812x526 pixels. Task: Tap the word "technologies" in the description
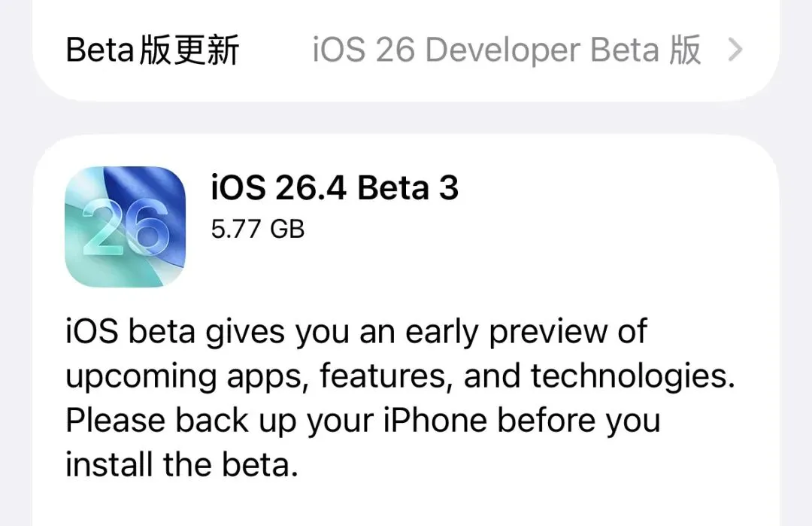[x=632, y=376]
